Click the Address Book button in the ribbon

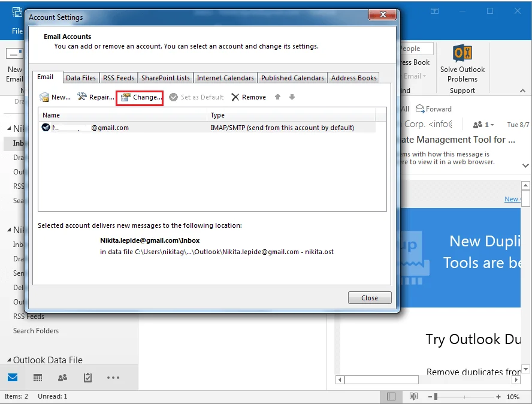tap(414, 62)
